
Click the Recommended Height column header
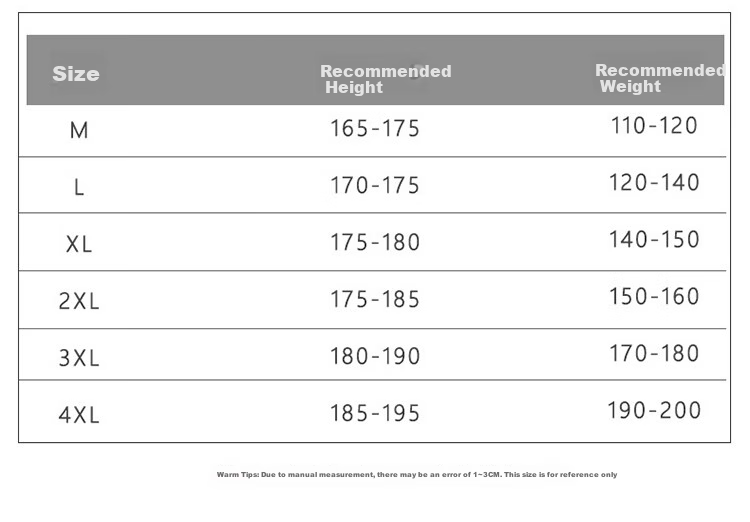pos(386,79)
